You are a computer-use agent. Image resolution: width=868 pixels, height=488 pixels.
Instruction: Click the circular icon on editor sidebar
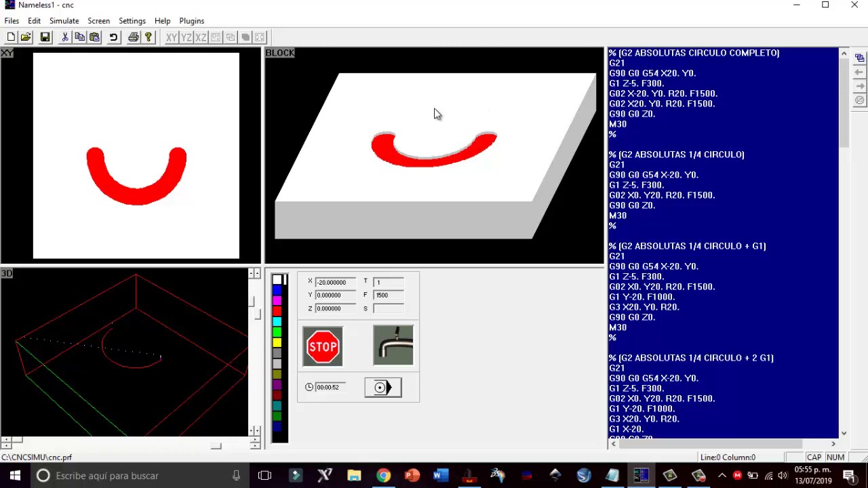pos(860,100)
